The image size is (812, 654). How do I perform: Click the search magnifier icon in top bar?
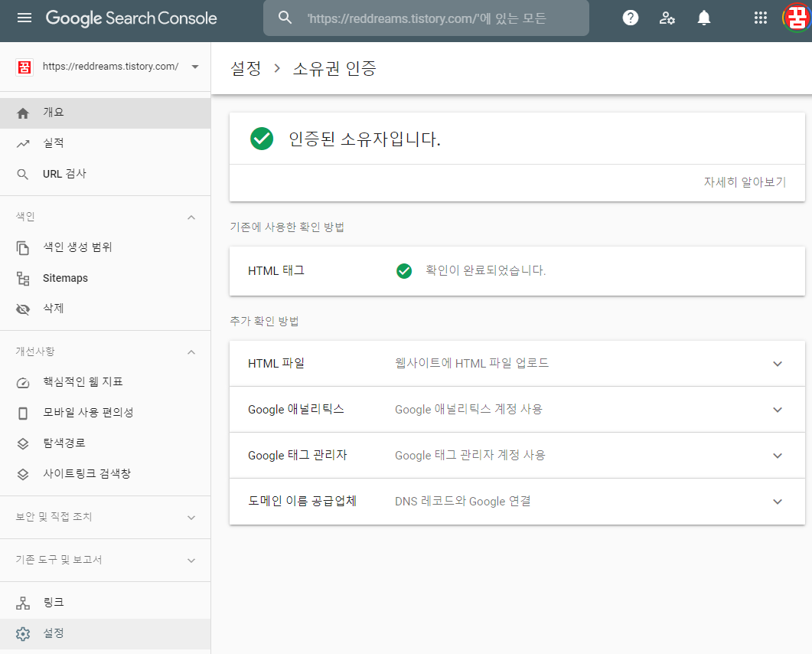point(285,18)
